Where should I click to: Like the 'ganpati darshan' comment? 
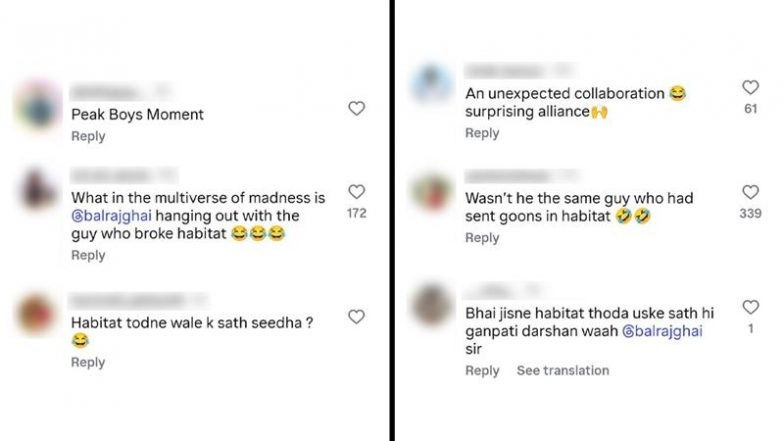coord(750,307)
